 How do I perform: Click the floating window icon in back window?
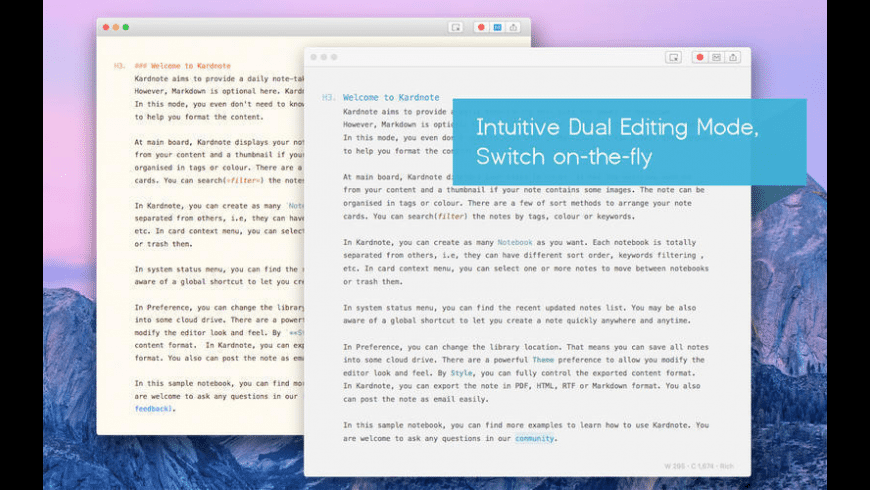click(x=456, y=27)
